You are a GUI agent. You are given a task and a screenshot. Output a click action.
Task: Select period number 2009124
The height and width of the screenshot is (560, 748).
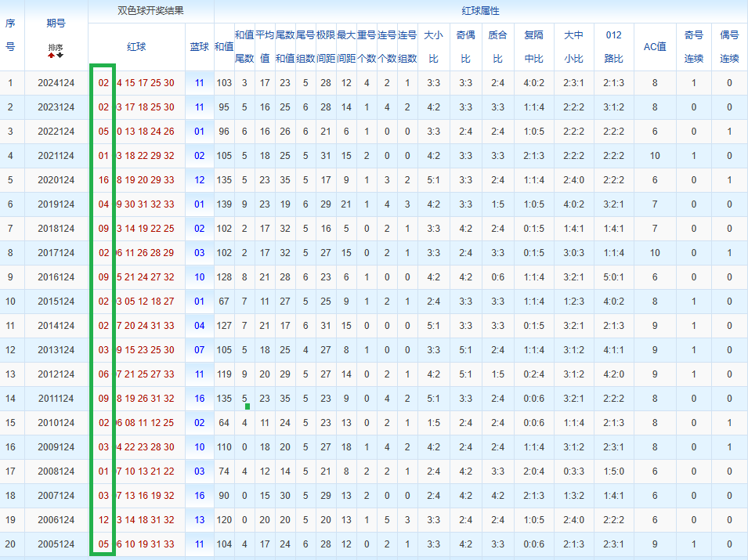56,448
